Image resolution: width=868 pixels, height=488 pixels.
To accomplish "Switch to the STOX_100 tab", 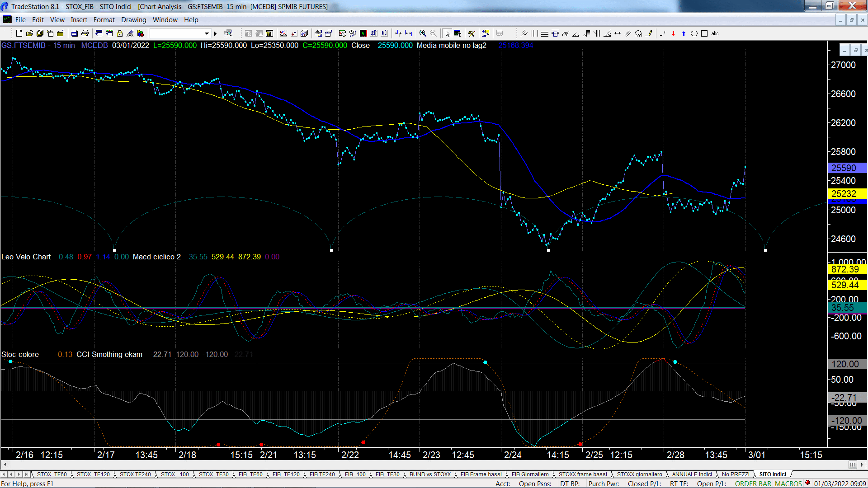I will click(x=175, y=474).
